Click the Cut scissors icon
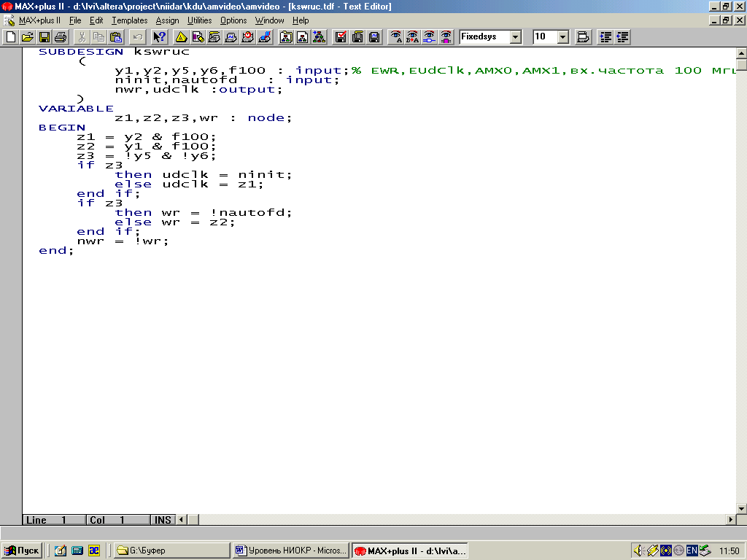Viewport: 747px width, 560px height. [82, 36]
